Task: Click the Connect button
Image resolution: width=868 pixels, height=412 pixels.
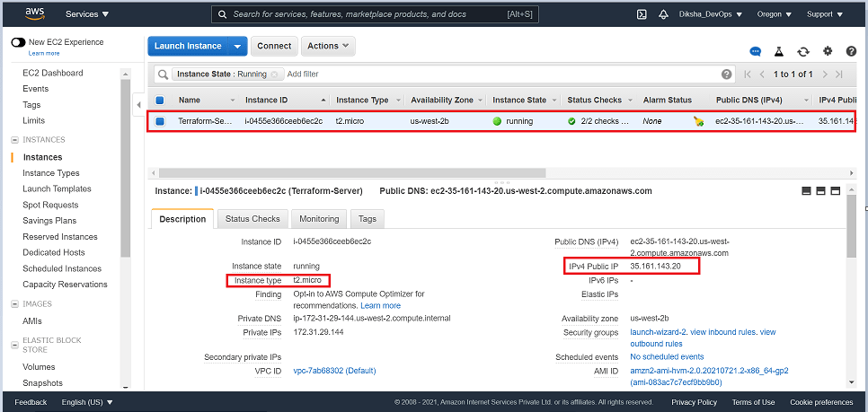Action: pos(274,47)
